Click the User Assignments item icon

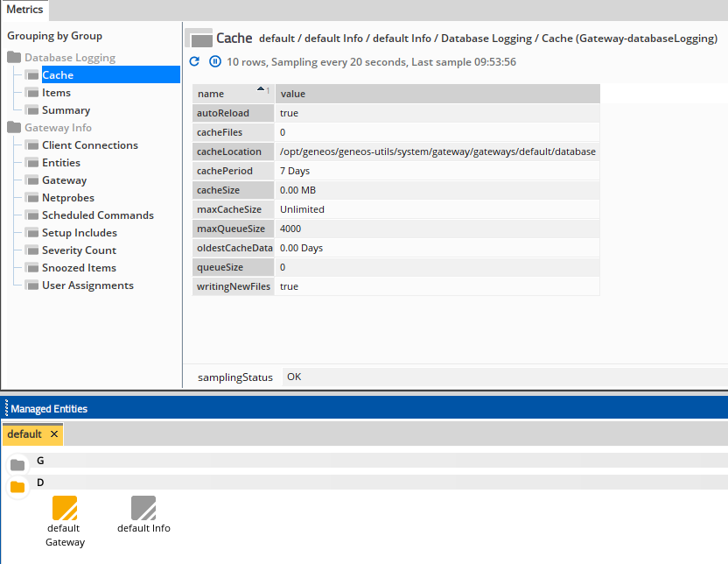tap(32, 286)
